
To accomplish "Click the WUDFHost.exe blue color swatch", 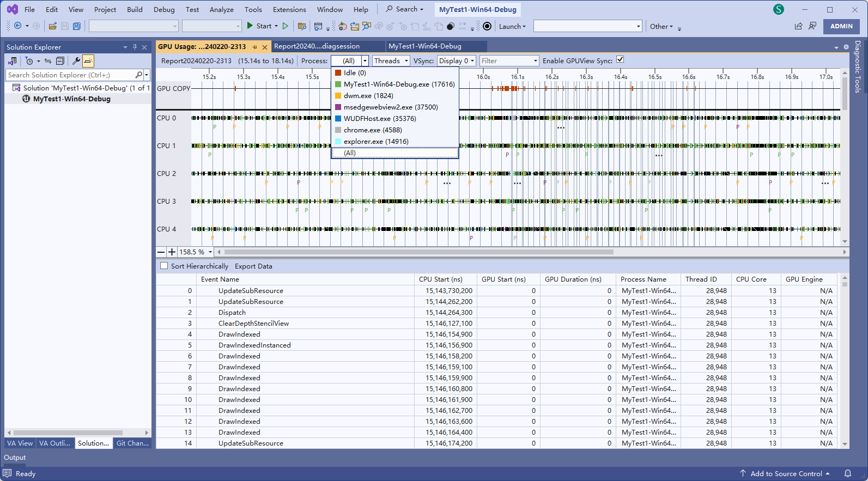I will [338, 119].
